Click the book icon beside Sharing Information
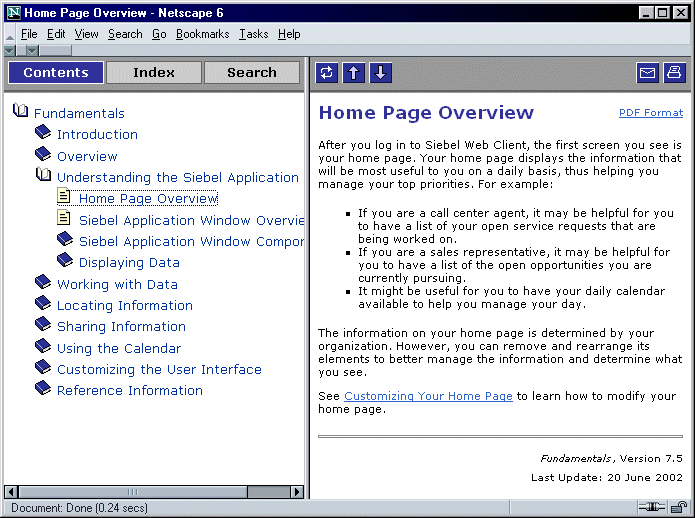Screen dimensions: 695x518 coord(43,324)
